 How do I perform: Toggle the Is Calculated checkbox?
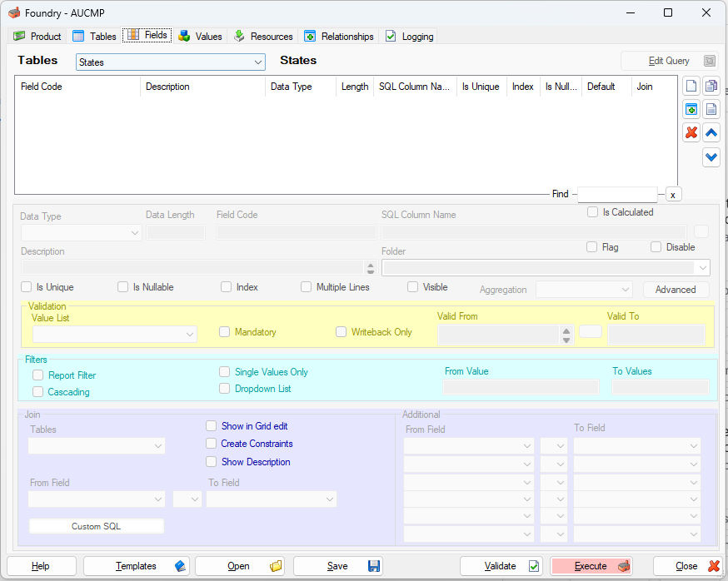[592, 212]
